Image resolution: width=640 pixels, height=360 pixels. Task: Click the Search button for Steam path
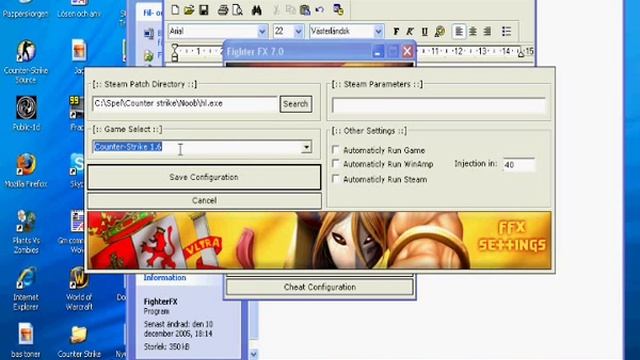point(296,104)
